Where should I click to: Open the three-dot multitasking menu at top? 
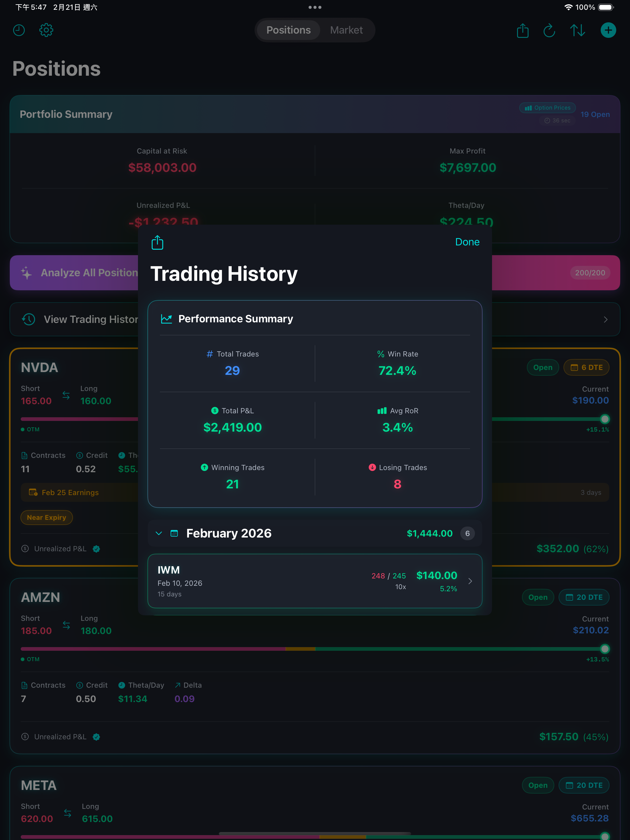click(x=315, y=7)
